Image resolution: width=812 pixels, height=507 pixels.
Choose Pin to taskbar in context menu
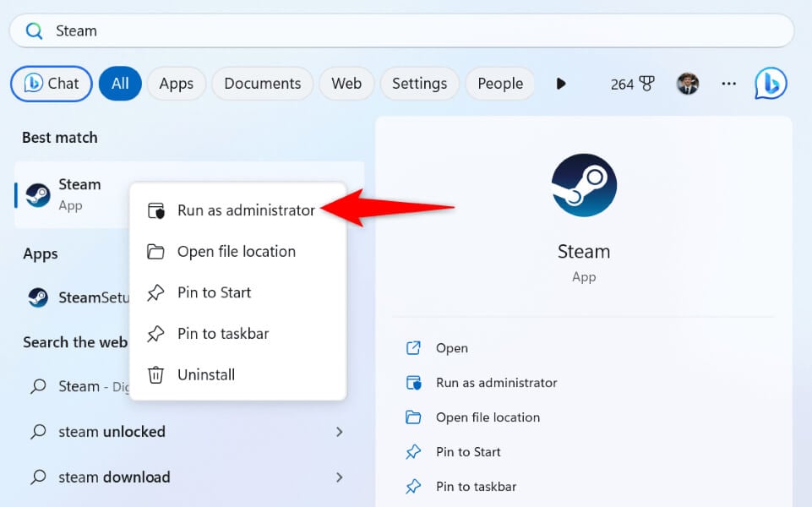pyautogui.click(x=237, y=334)
